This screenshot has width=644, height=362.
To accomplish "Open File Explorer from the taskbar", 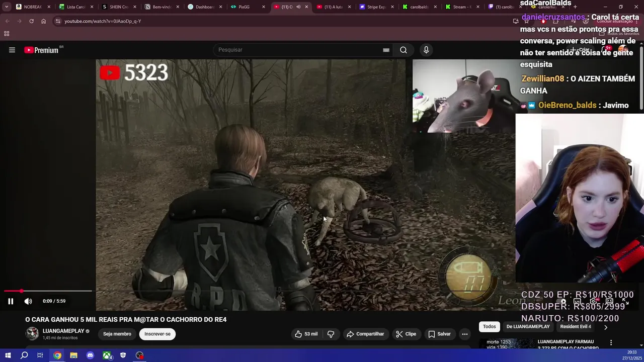I will (x=73, y=355).
